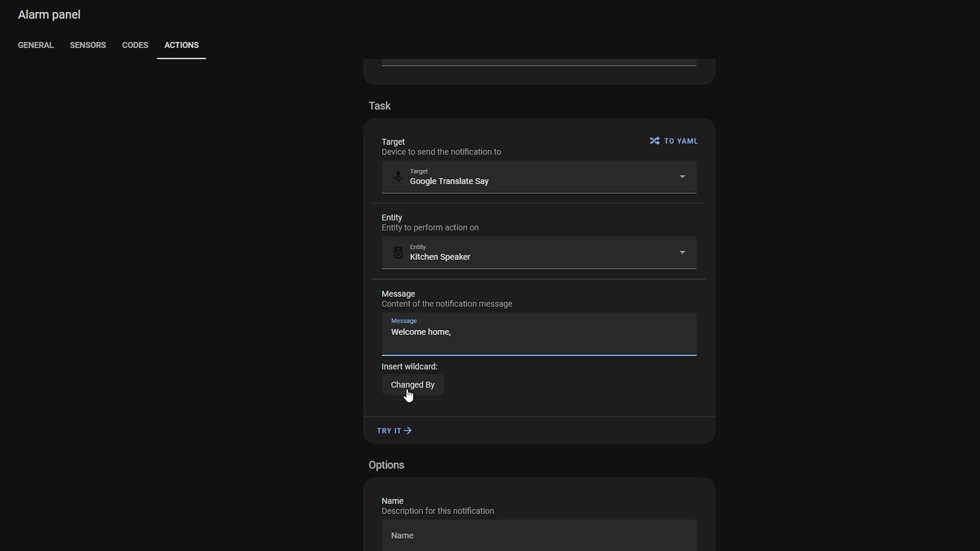This screenshot has height=551, width=980.
Task: Click the Entity dropdown icon
Action: tap(682, 252)
